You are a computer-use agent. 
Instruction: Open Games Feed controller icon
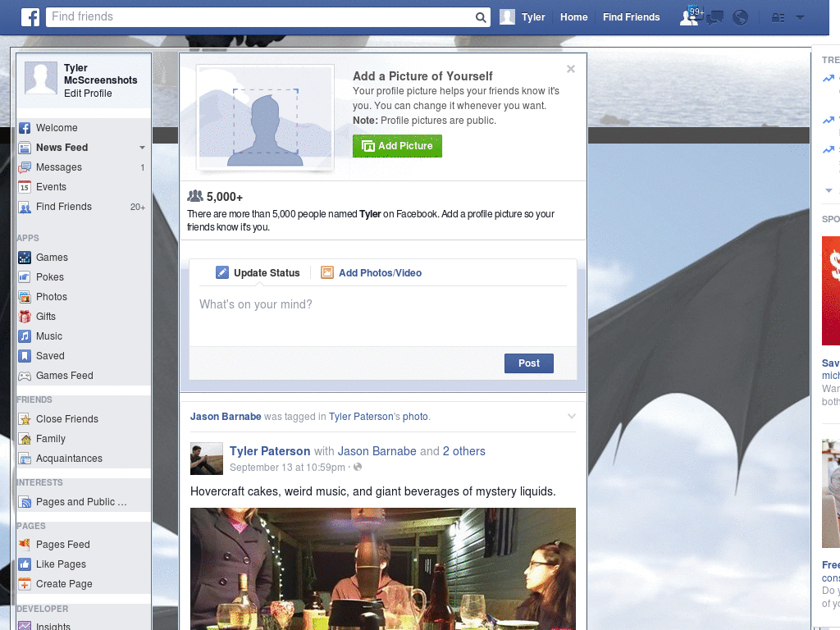25,376
